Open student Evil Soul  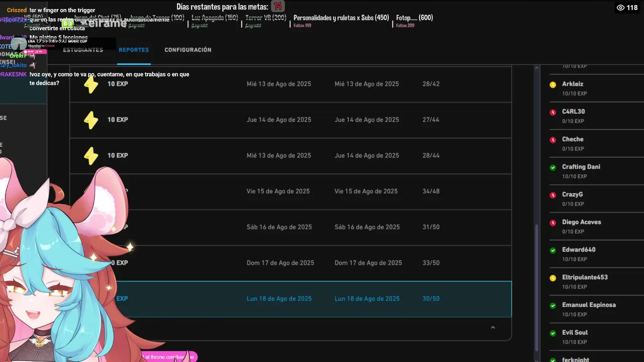coord(575,333)
